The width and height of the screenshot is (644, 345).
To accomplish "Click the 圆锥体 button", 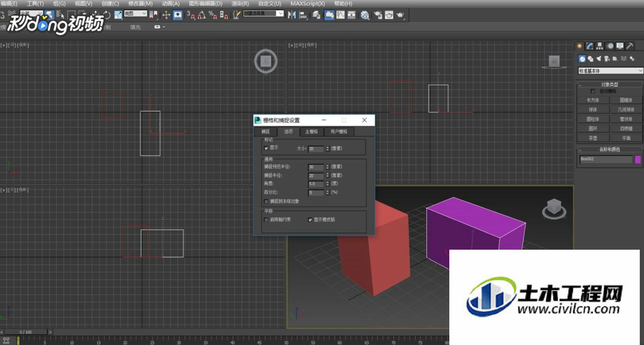I will (x=626, y=100).
